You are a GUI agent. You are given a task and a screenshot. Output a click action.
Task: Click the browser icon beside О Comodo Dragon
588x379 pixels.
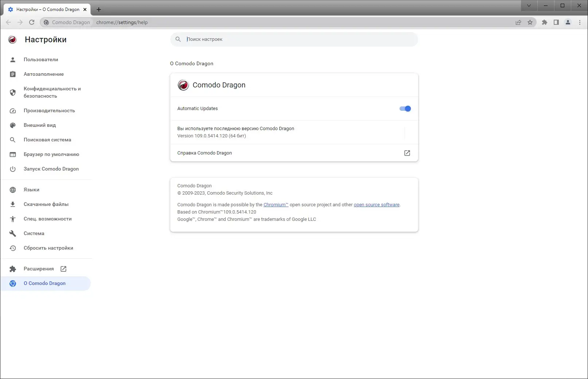(x=13, y=283)
